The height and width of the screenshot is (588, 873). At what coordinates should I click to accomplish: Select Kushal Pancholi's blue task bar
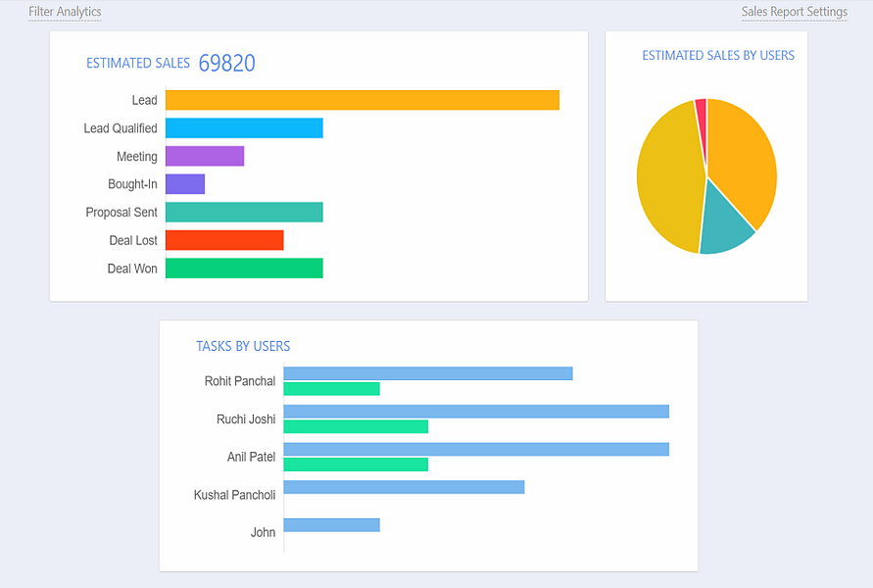(405, 487)
